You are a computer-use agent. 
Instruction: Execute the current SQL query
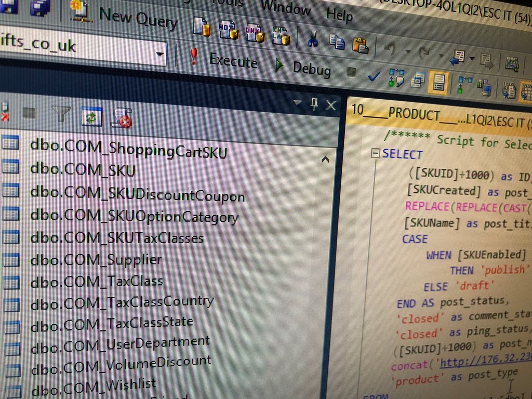(x=224, y=60)
